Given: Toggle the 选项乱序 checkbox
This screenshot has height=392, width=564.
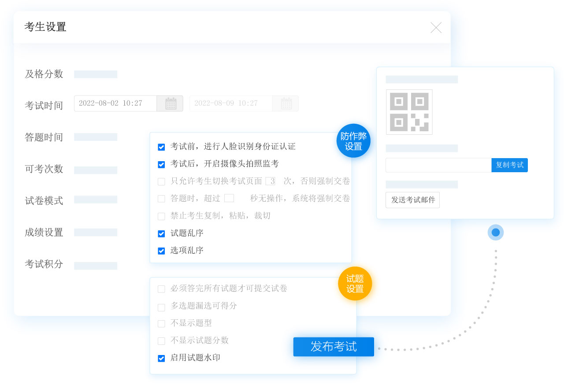Looking at the screenshot, I should pos(161,251).
